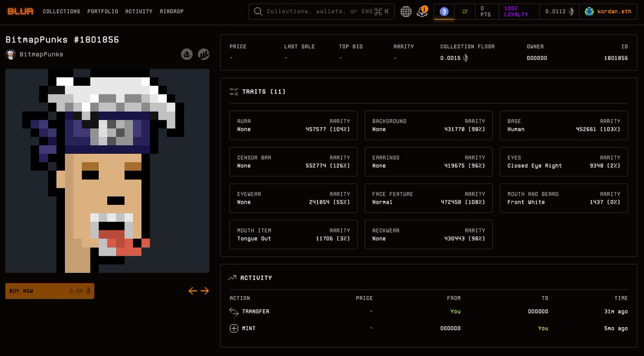Select the Ethereum network icon in the header
Viewport: 644px width, 356px height.
coord(444,11)
